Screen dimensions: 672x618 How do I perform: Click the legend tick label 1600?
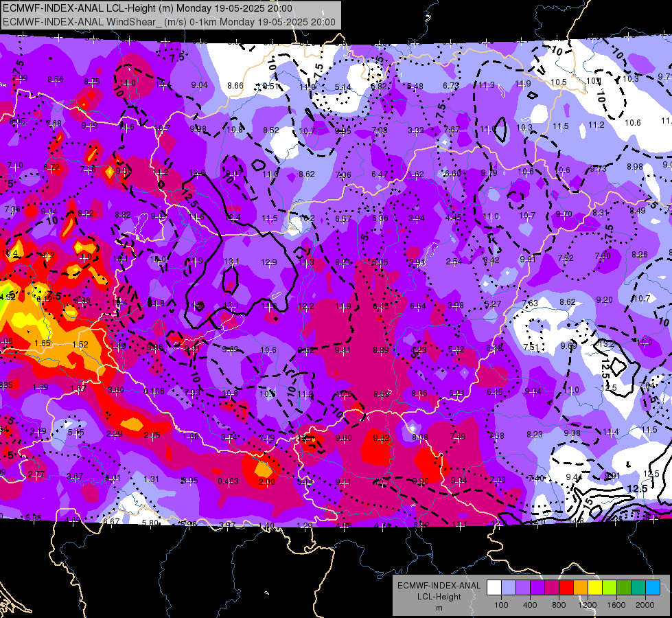pos(616,605)
